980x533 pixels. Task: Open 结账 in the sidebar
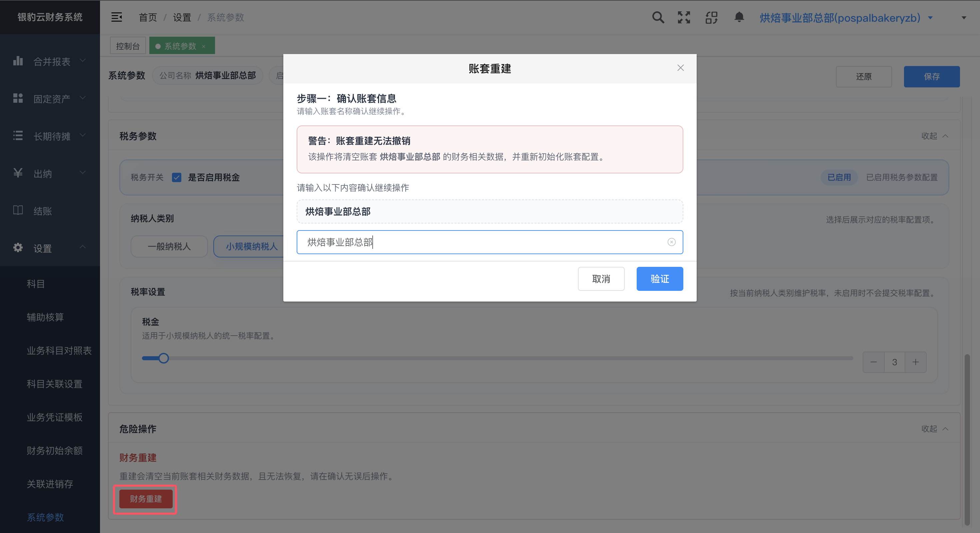coord(50,210)
